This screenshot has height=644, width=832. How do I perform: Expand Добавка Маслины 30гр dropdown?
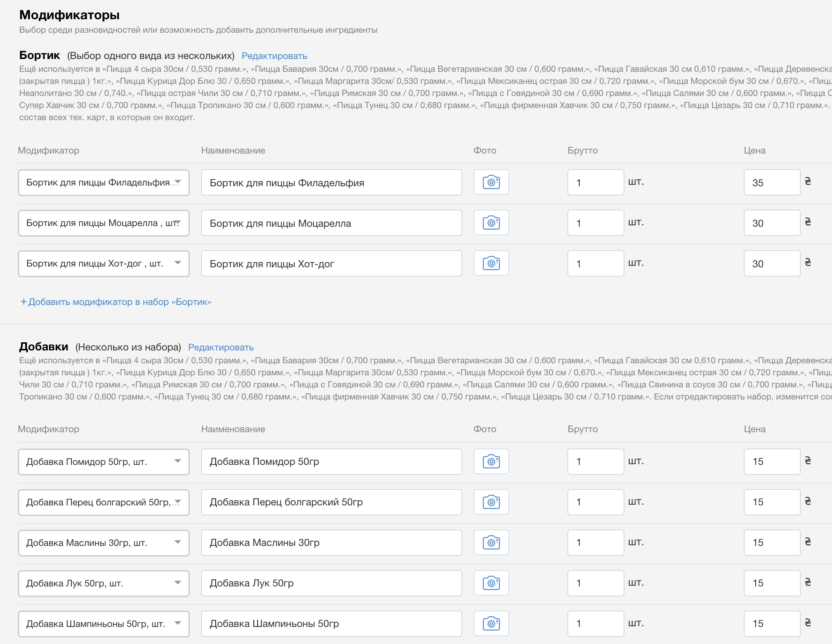point(103,542)
